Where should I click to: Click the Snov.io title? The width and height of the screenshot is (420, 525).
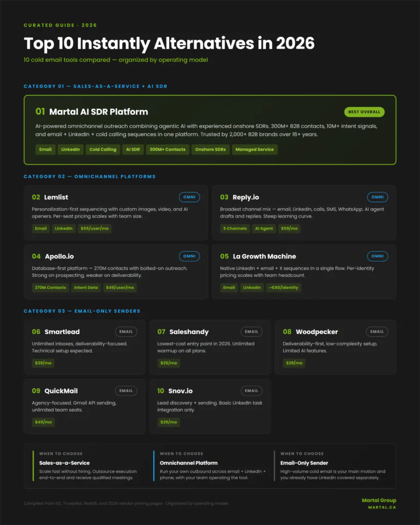coord(180,391)
